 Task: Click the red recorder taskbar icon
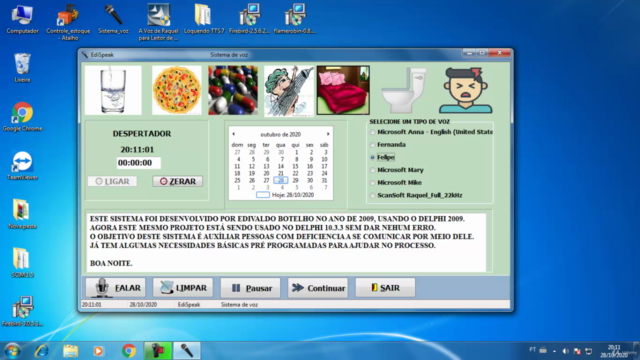pyautogui.click(x=158, y=351)
